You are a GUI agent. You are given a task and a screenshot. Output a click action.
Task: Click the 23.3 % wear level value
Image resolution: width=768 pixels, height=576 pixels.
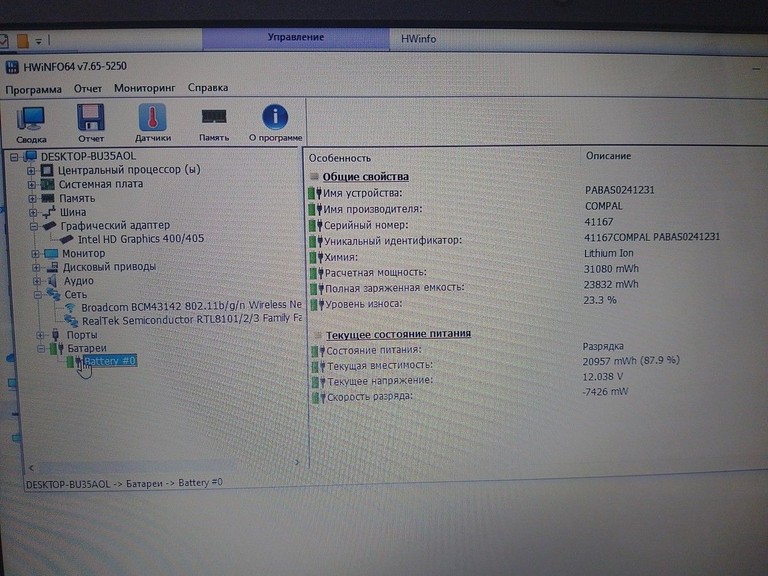point(600,300)
